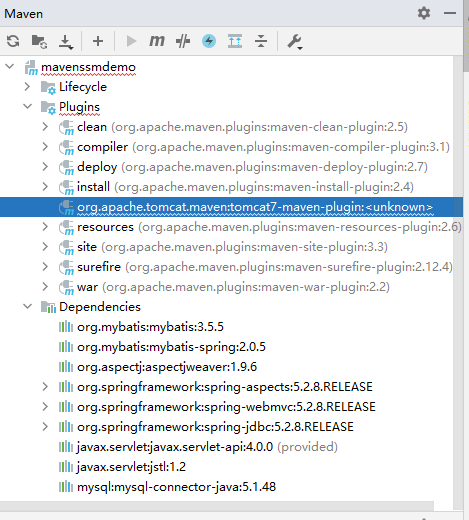This screenshot has width=469, height=520.
Task: Select spring-aspects:5.2.8.RELEASE dependency
Action: tap(225, 387)
